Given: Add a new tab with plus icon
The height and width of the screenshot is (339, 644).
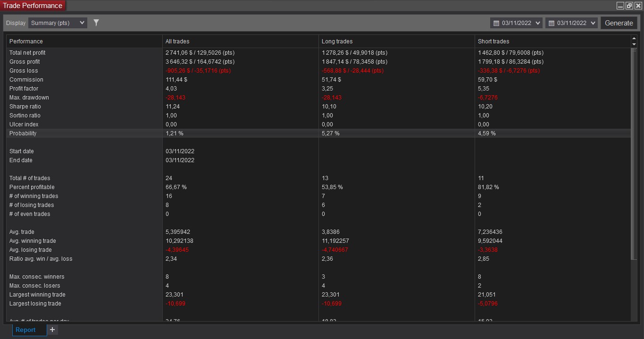Looking at the screenshot, I should pos(52,330).
